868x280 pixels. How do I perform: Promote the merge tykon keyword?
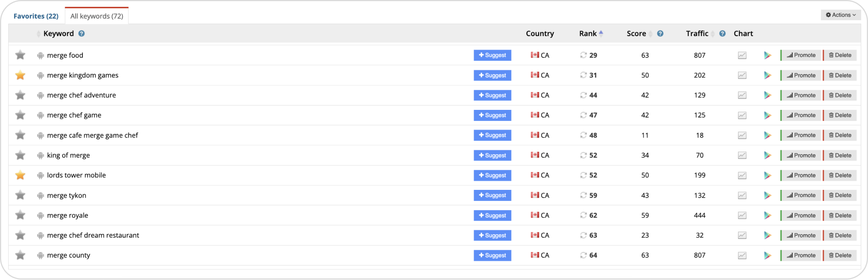(801, 195)
